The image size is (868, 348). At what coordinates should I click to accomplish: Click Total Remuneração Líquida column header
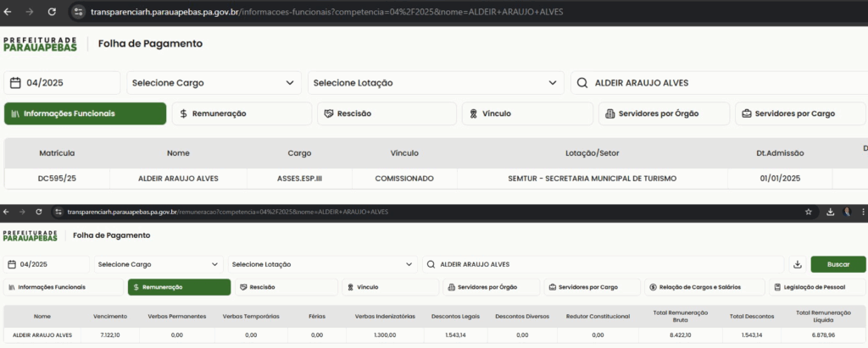[x=823, y=316]
